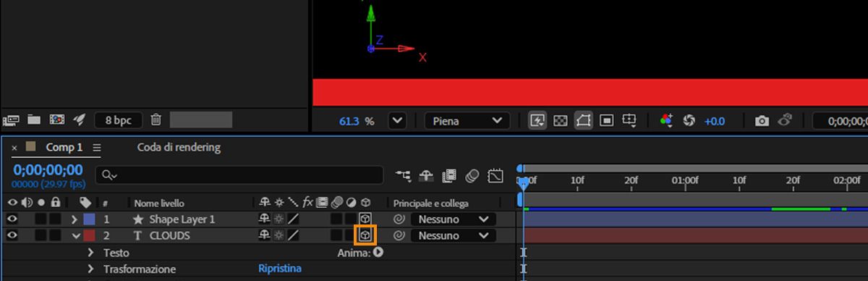The height and width of the screenshot is (281, 868).
Task: Toggle hiding shy layers in the timeline
Action: coord(426,175)
